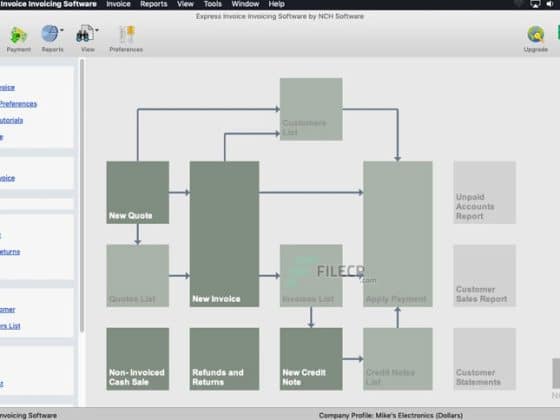Open the Customers List tile

pos(311,109)
